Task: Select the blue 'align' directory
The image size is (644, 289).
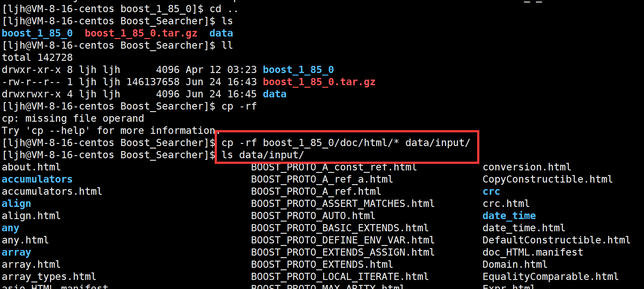Action: [16, 204]
